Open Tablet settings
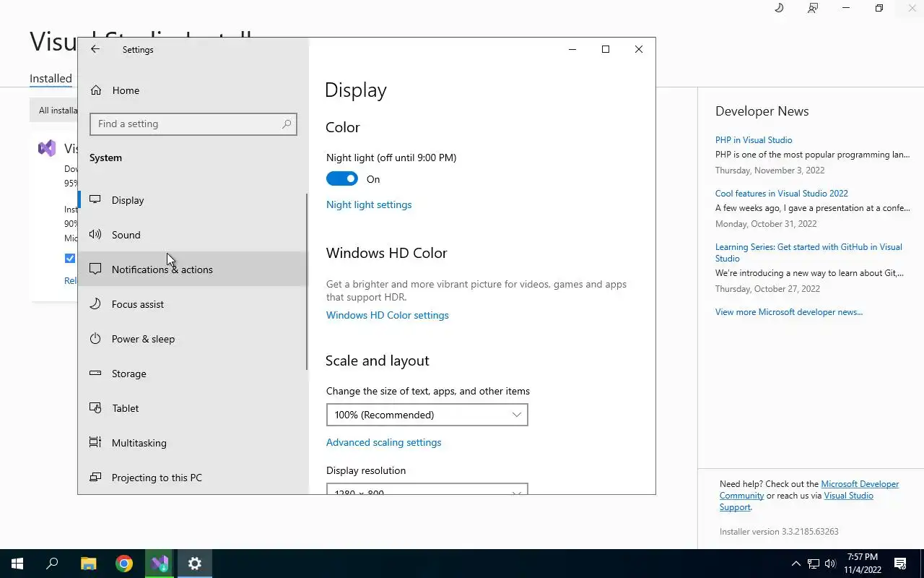The width and height of the screenshot is (924, 578). click(193, 407)
